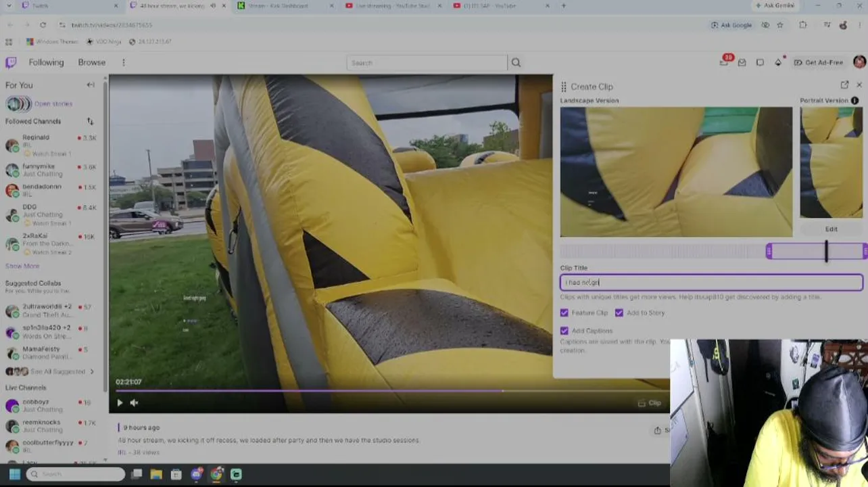
Task: Open the user profile avatar menu
Action: pos(859,62)
